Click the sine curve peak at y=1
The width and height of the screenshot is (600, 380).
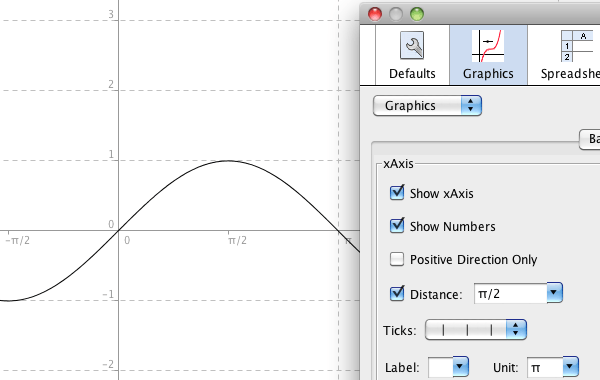228,161
